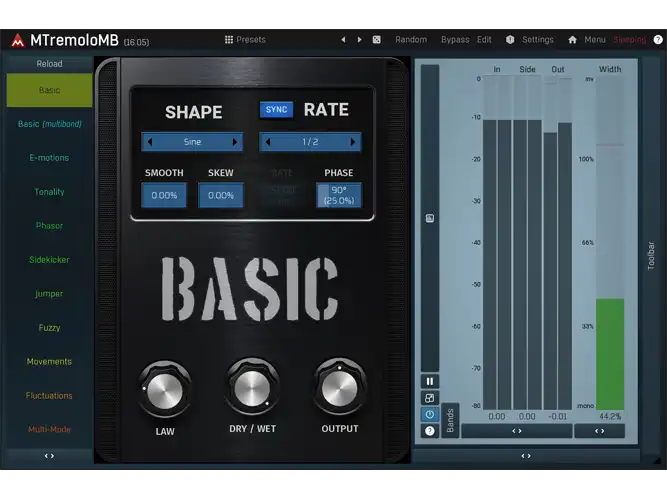
Task: Load next preset with right arrow
Action: pos(359,40)
